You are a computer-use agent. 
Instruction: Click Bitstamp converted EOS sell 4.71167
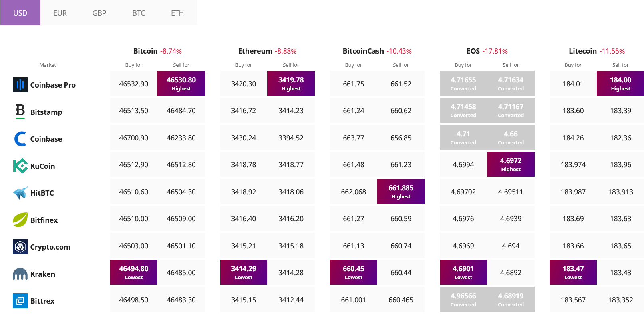click(511, 110)
